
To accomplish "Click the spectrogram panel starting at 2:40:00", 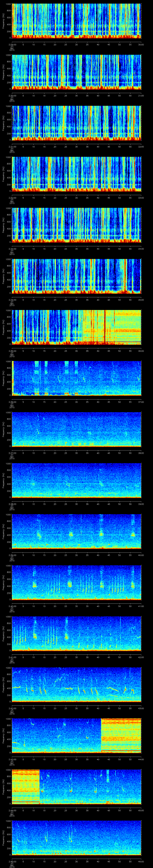I will pos(77,583).
